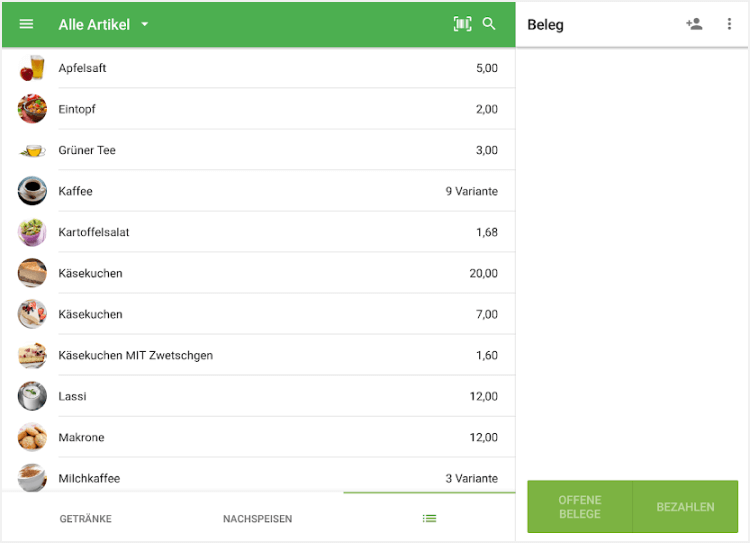
Task: Switch to the Getränke tab
Action: (x=86, y=519)
